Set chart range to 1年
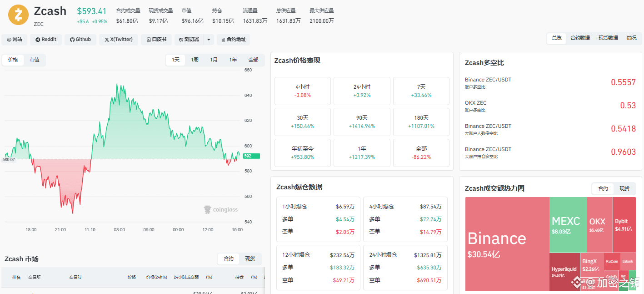 233,60
